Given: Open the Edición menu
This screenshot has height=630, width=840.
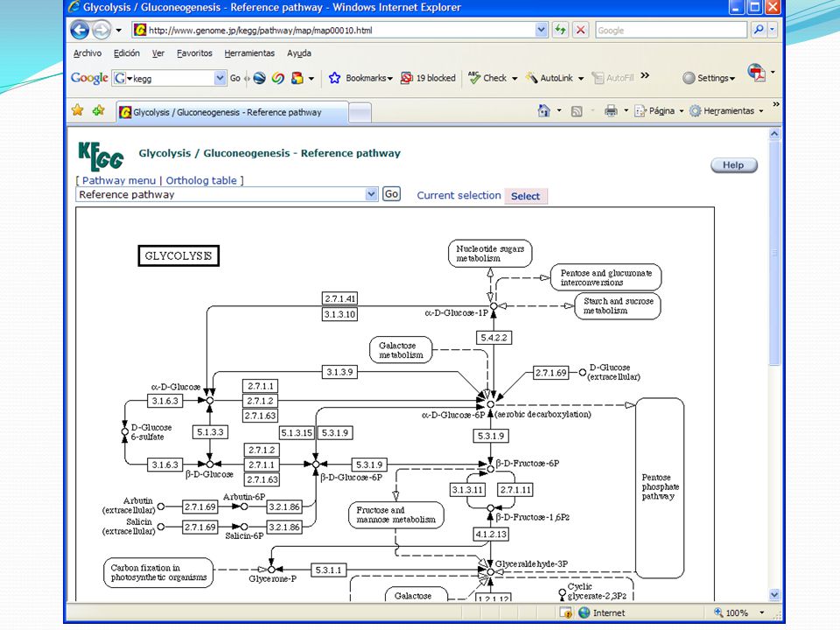Looking at the screenshot, I should pyautogui.click(x=126, y=53).
